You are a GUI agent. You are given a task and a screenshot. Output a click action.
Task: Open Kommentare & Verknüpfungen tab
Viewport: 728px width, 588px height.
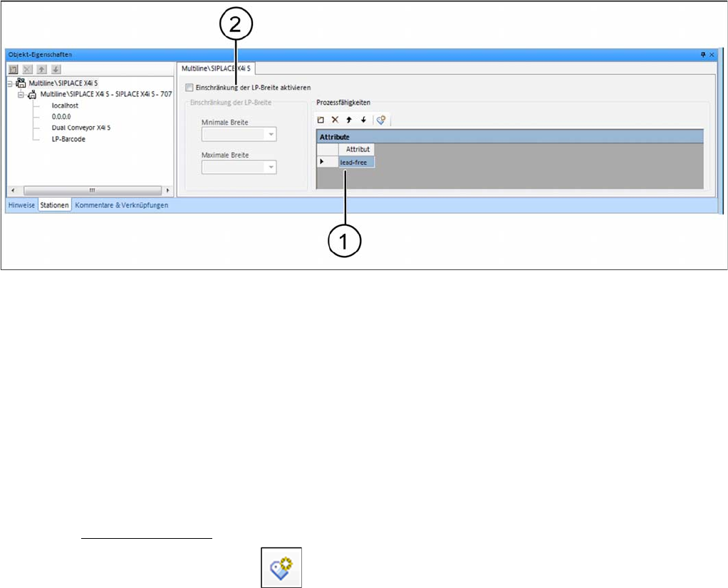click(x=122, y=205)
